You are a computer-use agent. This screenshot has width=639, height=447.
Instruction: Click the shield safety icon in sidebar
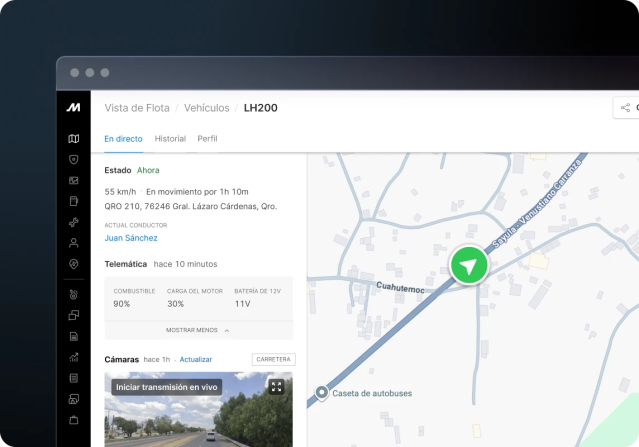(73, 159)
